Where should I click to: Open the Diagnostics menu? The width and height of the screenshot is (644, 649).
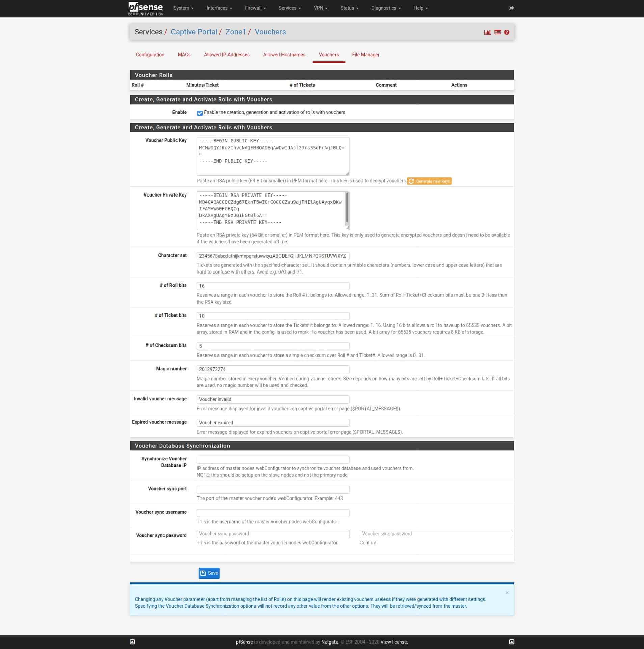click(386, 8)
